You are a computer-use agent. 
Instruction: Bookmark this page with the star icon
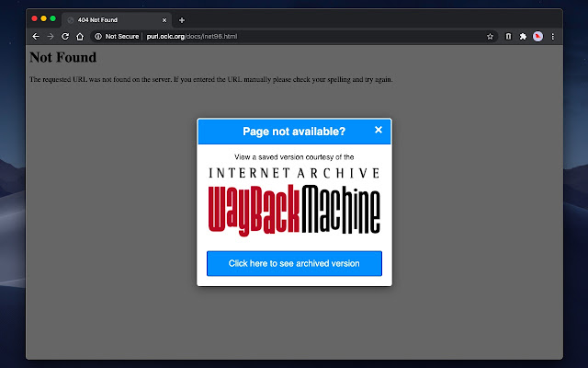pyautogui.click(x=491, y=36)
